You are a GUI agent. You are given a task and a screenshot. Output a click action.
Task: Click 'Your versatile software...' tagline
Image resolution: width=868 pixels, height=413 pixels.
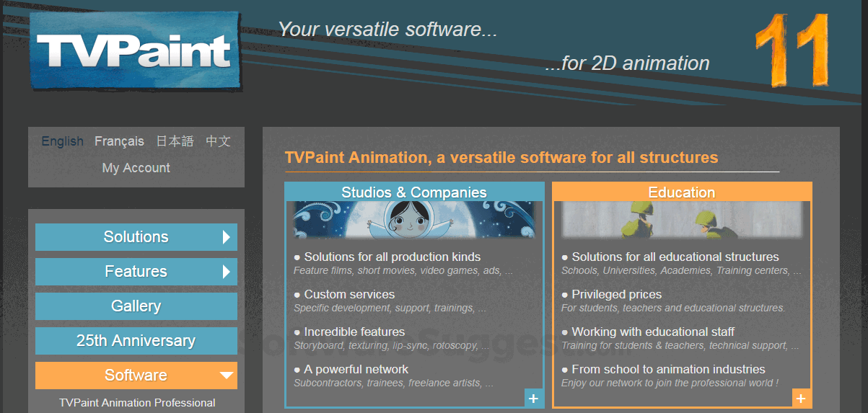387,30
